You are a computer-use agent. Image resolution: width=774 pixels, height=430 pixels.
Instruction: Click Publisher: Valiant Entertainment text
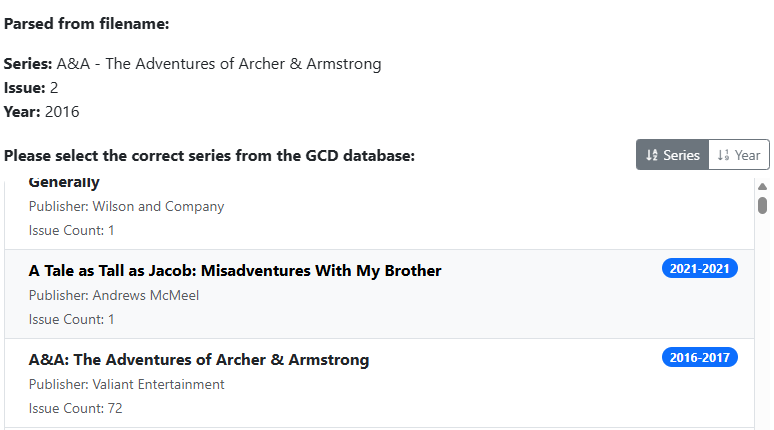click(126, 385)
